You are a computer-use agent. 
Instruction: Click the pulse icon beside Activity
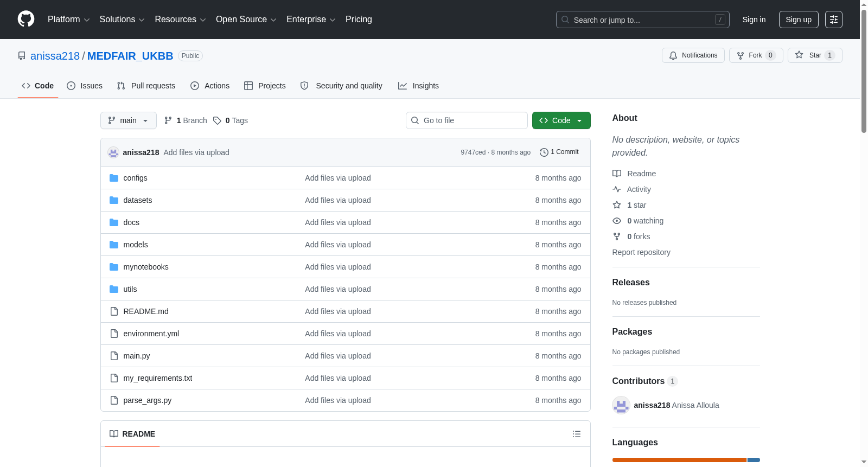[x=617, y=189]
